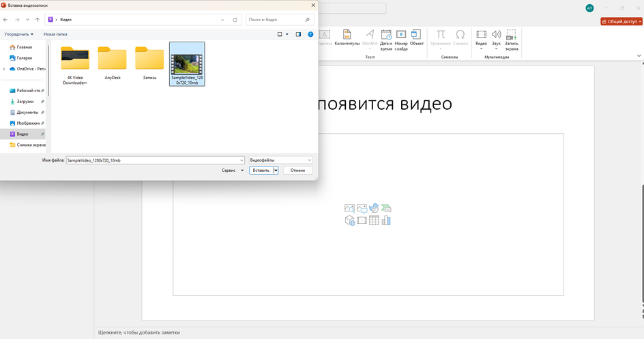This screenshot has height=339, width=644.
Task: Click Уравнение ribbon button
Action: coord(441,40)
